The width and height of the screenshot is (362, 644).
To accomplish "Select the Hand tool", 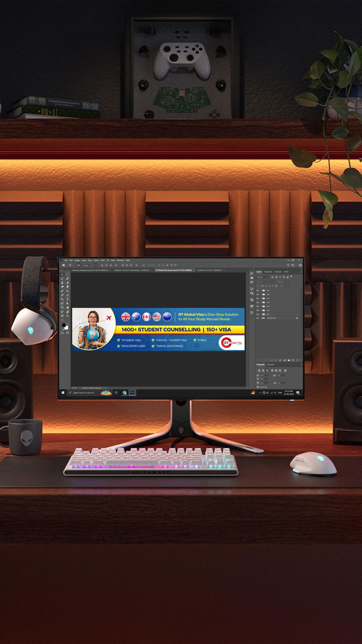I will point(67,308).
